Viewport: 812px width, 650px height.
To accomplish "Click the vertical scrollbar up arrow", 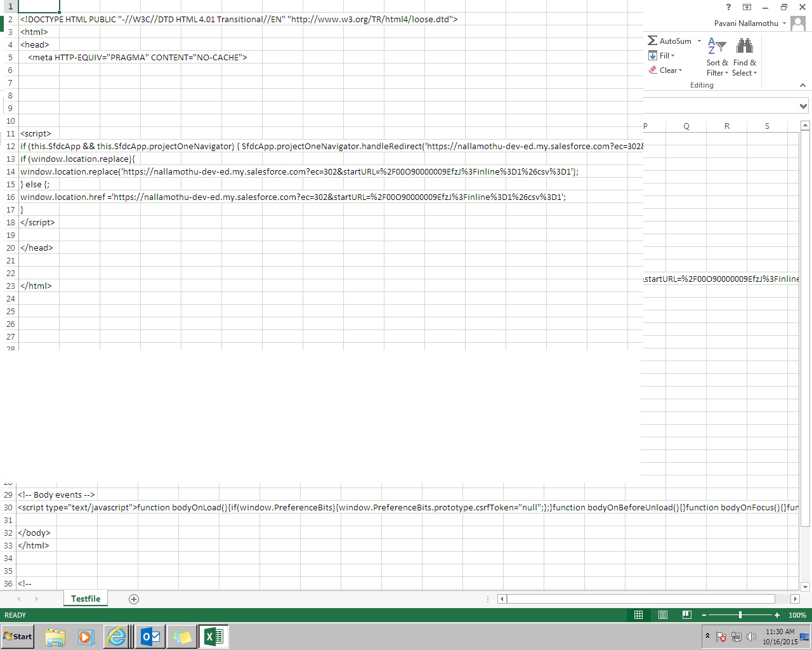I will [x=805, y=126].
